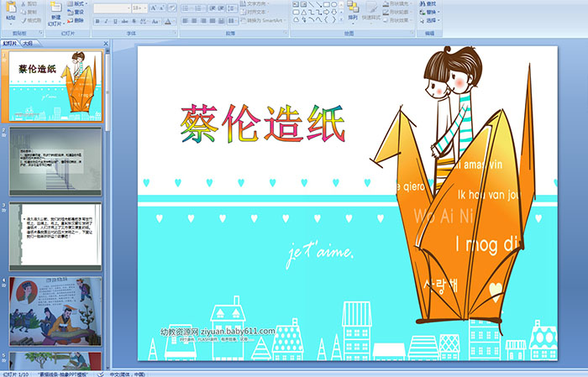Screen dimensions: 588x377
Task: Toggle Italic formatting
Action: 106,21
